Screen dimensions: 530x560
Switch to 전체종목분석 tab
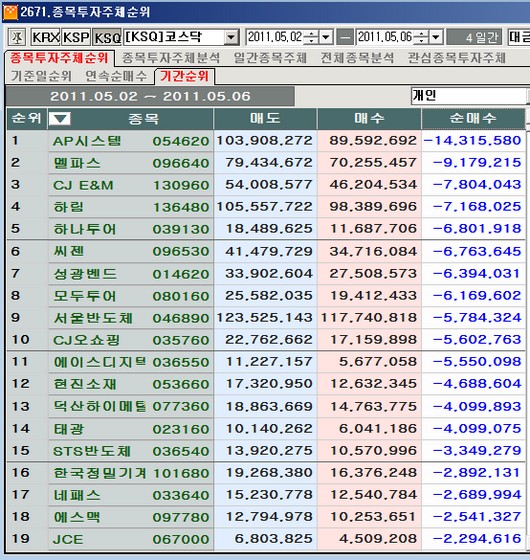point(357,58)
